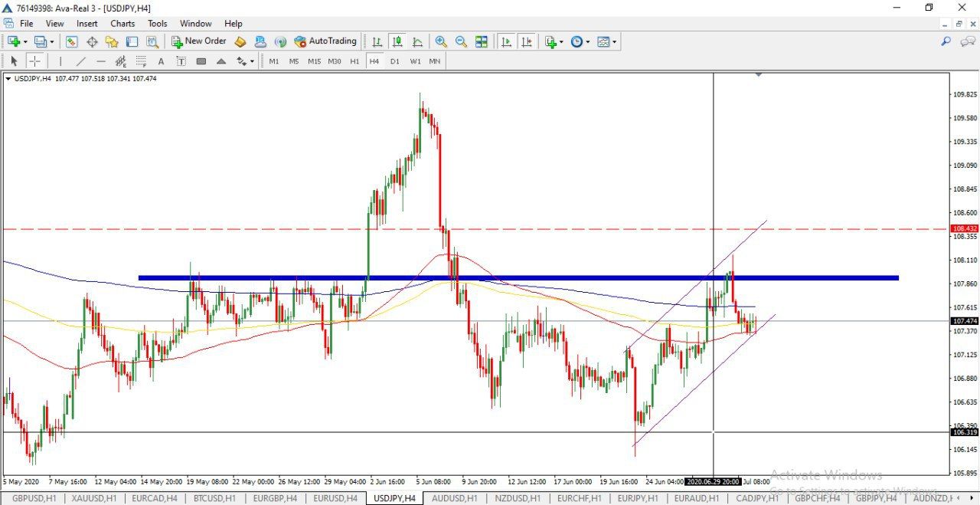Open the chat bubbles icon
This screenshot has width=980, height=505.
click(x=968, y=41)
